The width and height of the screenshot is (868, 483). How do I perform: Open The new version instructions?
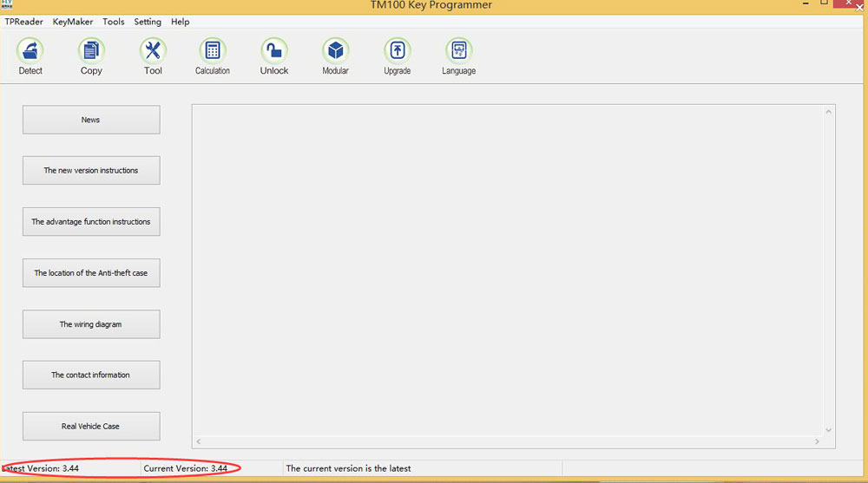(91, 171)
